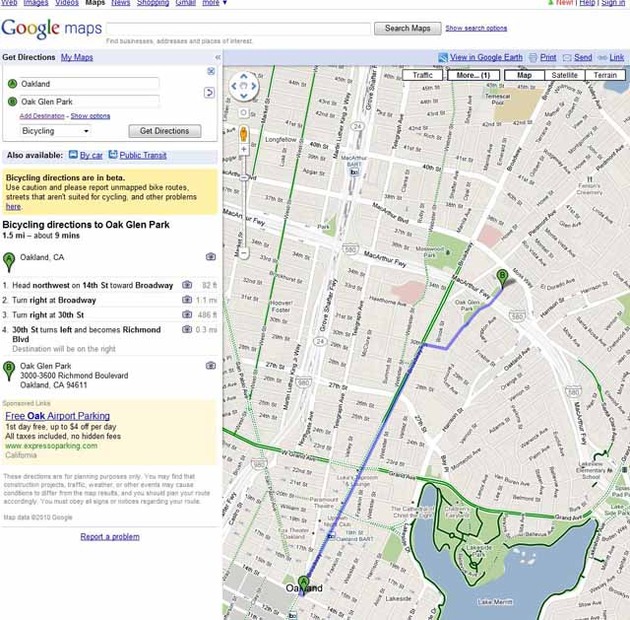Switch to Terrain view
The image size is (630, 620).
[605, 75]
